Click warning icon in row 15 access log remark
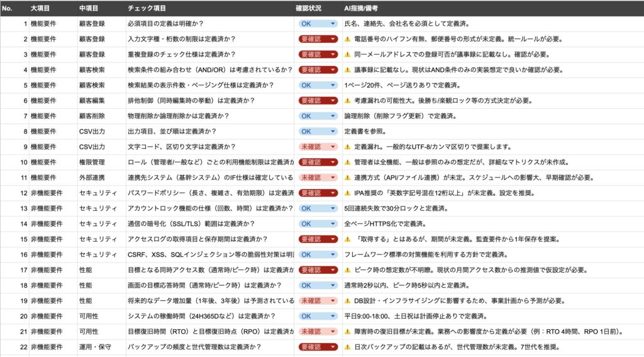644x357 pixels. pyautogui.click(x=347, y=239)
